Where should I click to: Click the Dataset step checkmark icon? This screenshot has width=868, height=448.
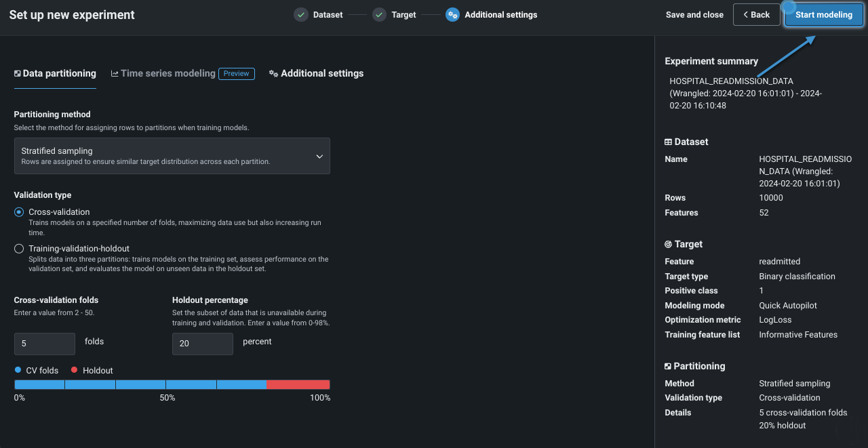pyautogui.click(x=301, y=15)
